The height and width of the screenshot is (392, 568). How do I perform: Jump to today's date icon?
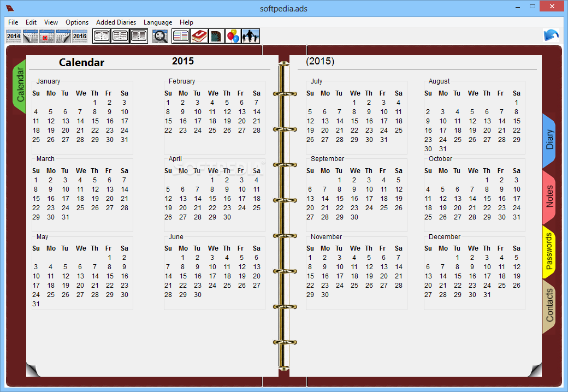click(47, 36)
